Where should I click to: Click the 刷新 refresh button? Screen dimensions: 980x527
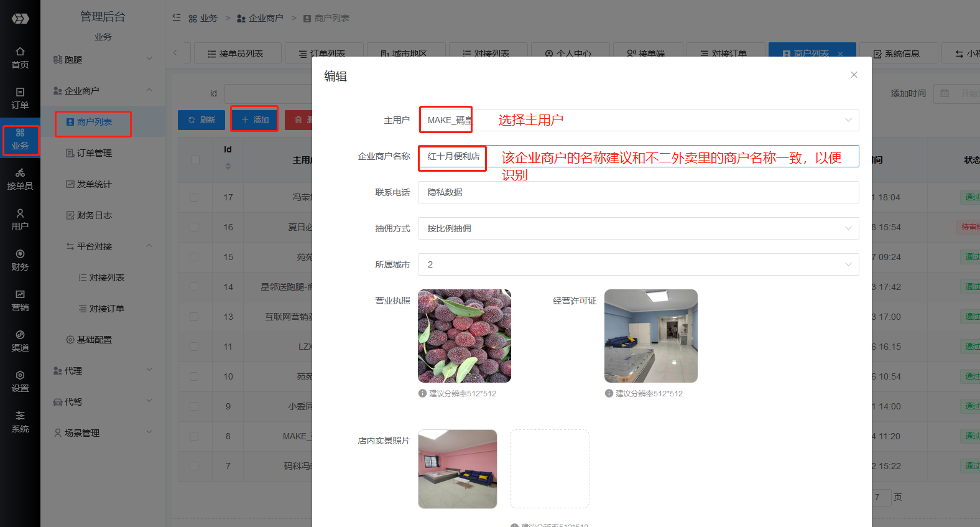point(201,120)
